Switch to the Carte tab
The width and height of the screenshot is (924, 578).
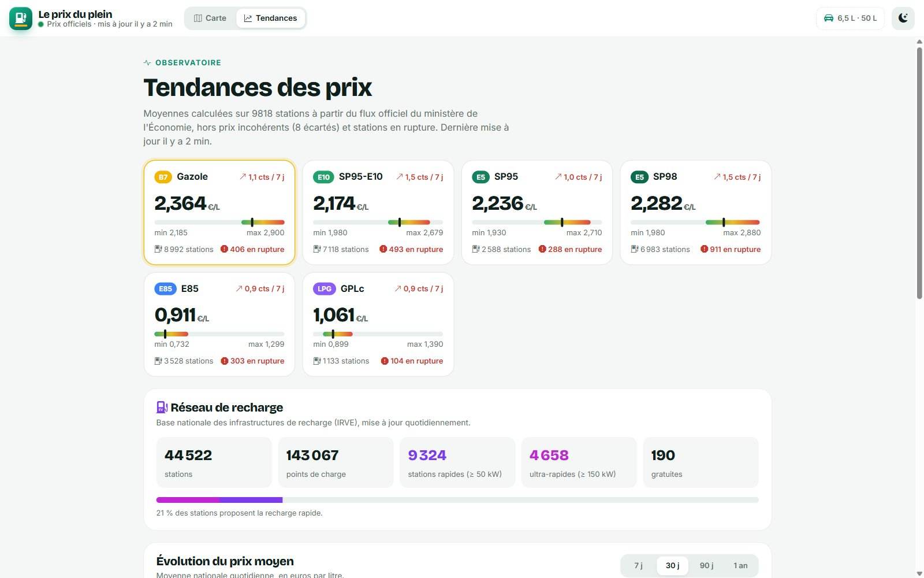[210, 18]
